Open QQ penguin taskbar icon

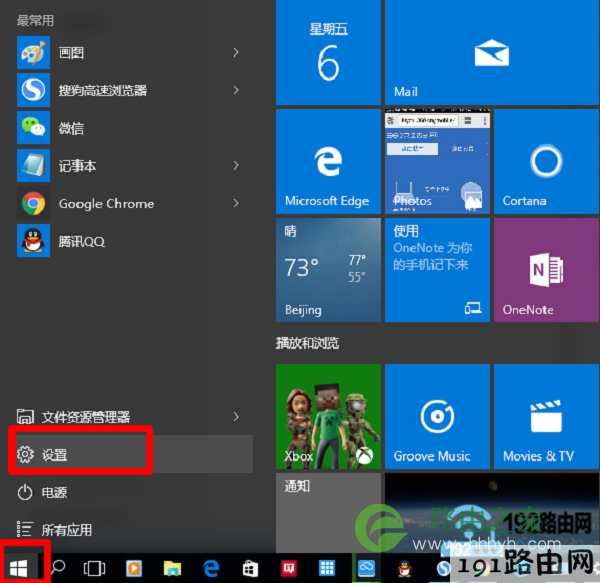pyautogui.click(x=404, y=568)
